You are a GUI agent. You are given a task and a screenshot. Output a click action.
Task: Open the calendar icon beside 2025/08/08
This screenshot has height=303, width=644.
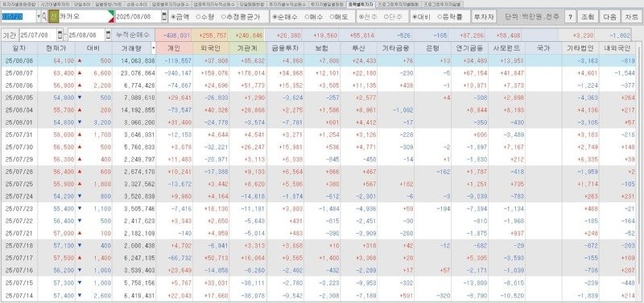(164, 17)
